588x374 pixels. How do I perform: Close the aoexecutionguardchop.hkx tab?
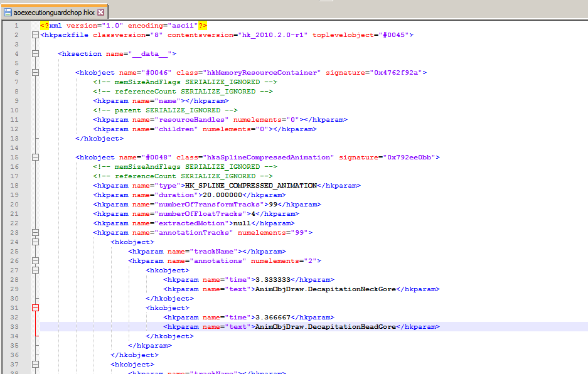101,13
